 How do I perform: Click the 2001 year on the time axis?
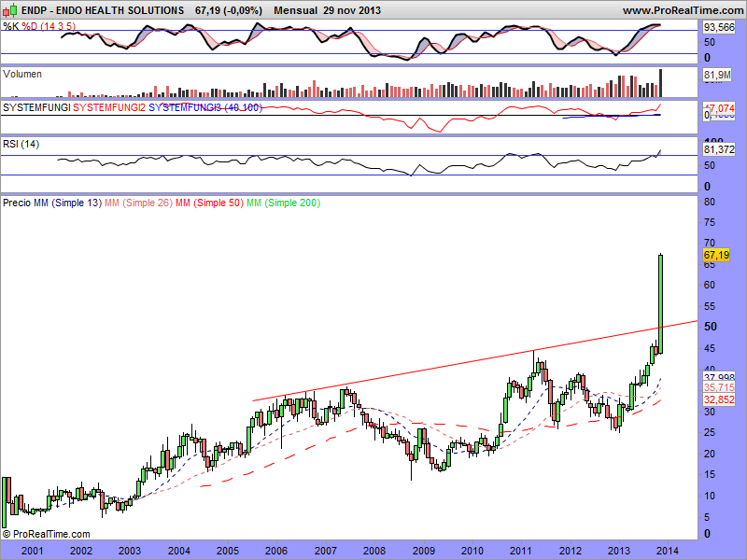coord(33,551)
